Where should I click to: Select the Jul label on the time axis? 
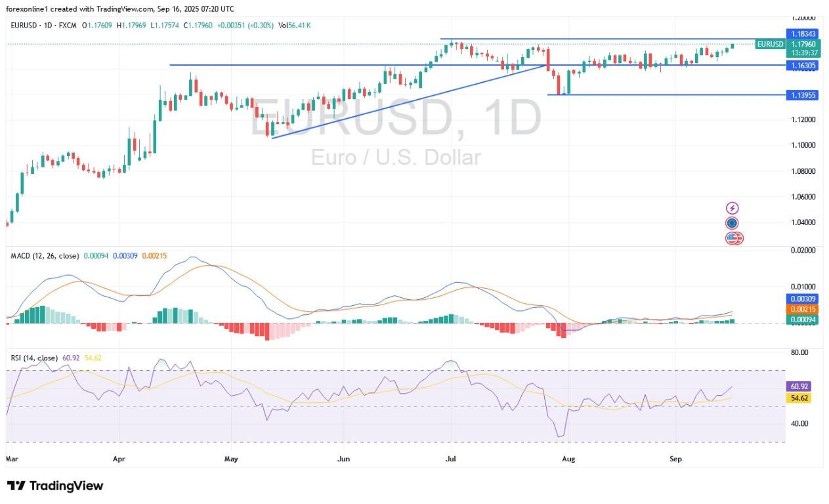(x=450, y=459)
